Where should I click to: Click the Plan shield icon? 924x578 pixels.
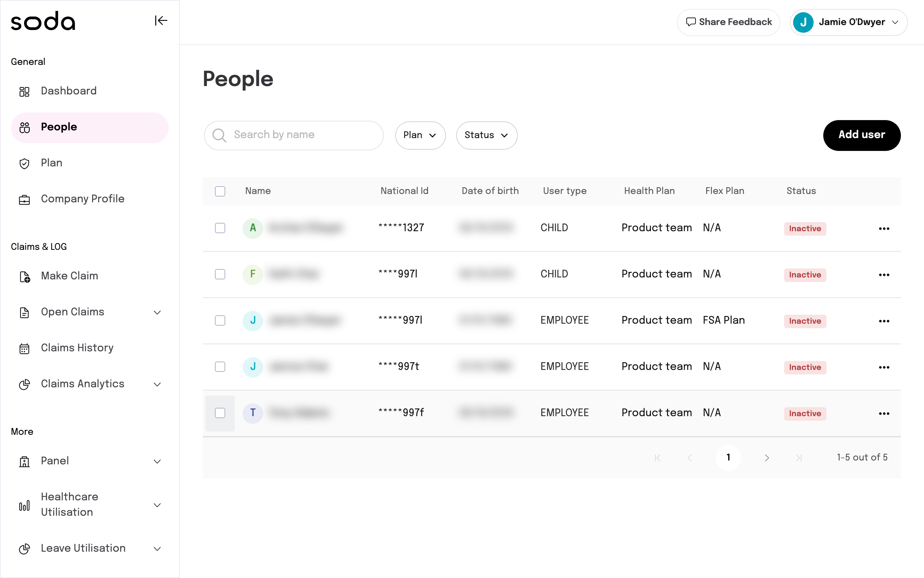pyautogui.click(x=24, y=163)
